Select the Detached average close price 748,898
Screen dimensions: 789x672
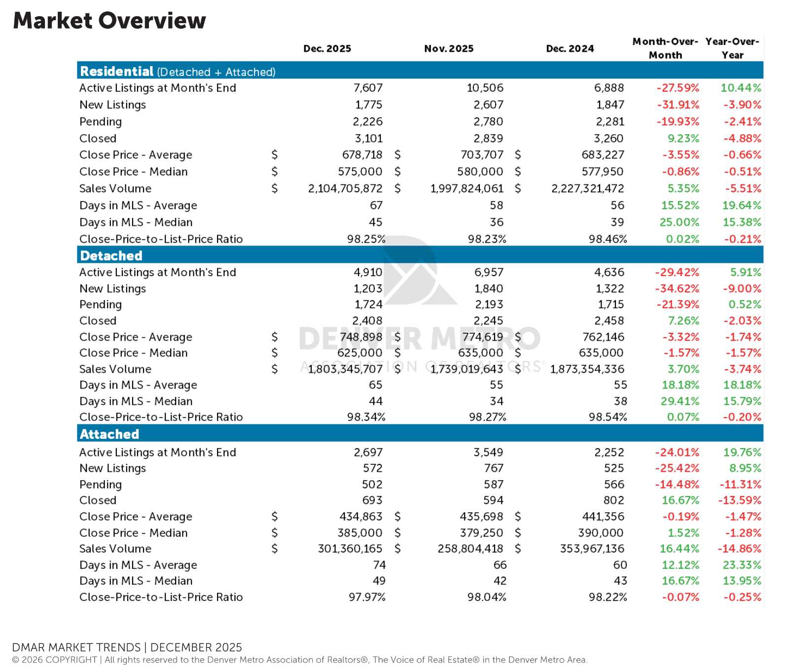point(361,337)
